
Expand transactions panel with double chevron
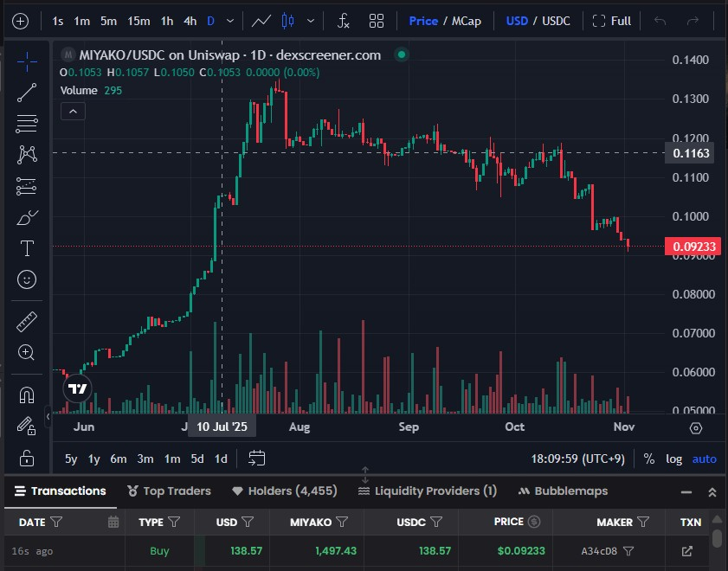pos(712,492)
